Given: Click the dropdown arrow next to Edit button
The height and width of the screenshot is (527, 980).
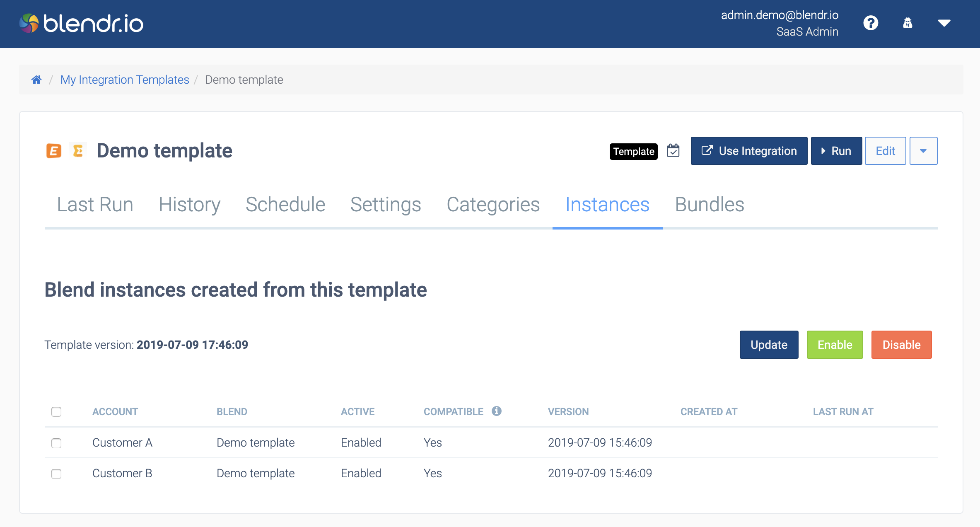Looking at the screenshot, I should tap(922, 150).
